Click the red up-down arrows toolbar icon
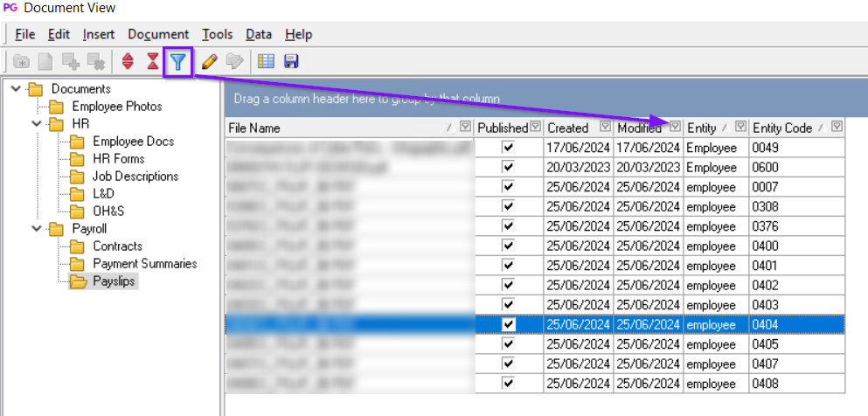The image size is (868, 416). (128, 61)
